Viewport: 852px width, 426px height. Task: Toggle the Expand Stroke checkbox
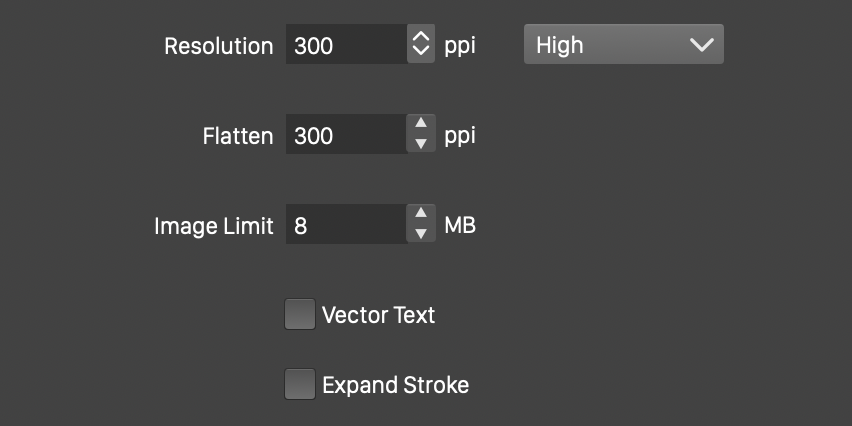click(x=300, y=385)
